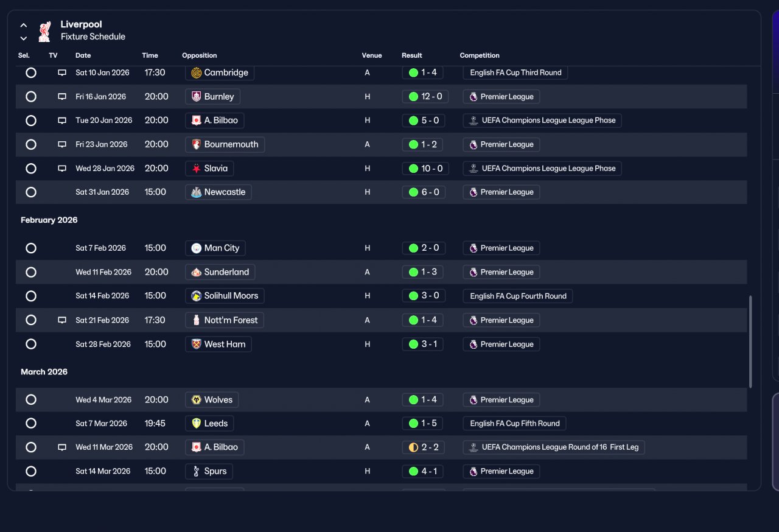Viewport: 779px width, 532px height.
Task: Open English FA Cup Fifth Round competition
Action: [x=514, y=424]
